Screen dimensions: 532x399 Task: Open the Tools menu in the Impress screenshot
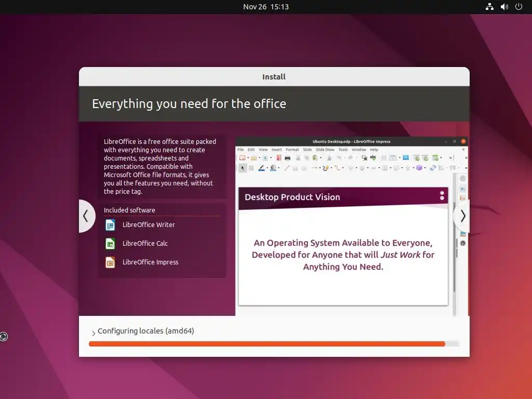343,150
